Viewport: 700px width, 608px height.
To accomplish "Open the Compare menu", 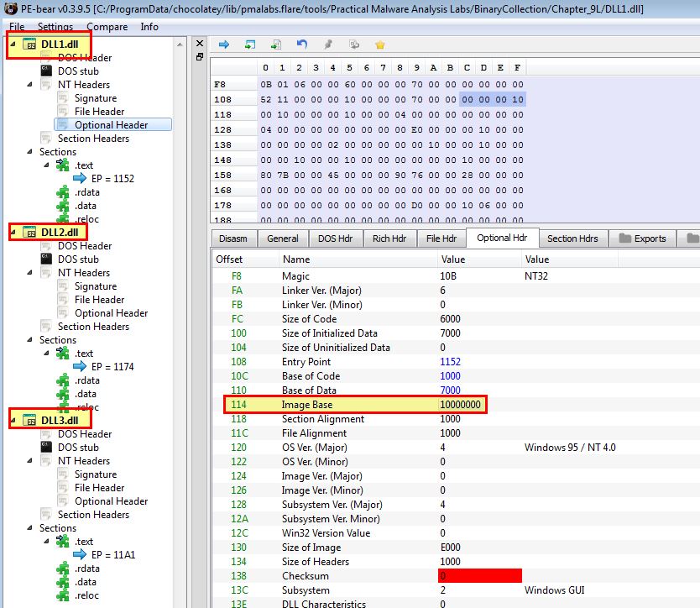I will pyautogui.click(x=107, y=27).
